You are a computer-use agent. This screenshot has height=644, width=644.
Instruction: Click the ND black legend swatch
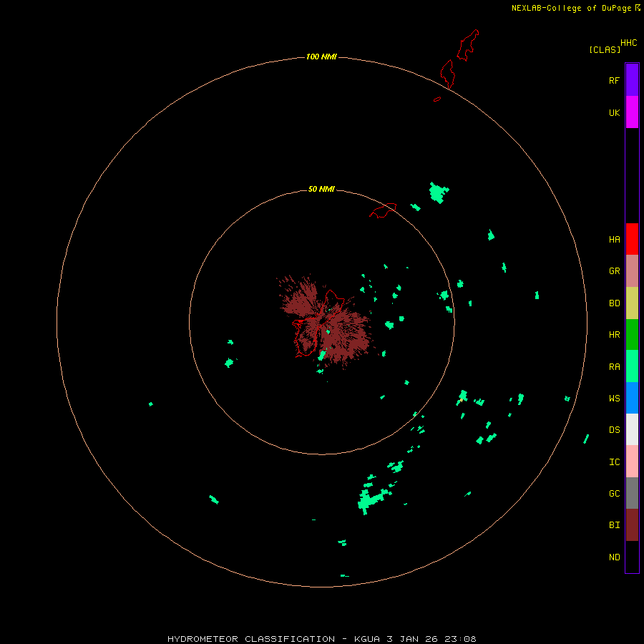click(x=632, y=557)
